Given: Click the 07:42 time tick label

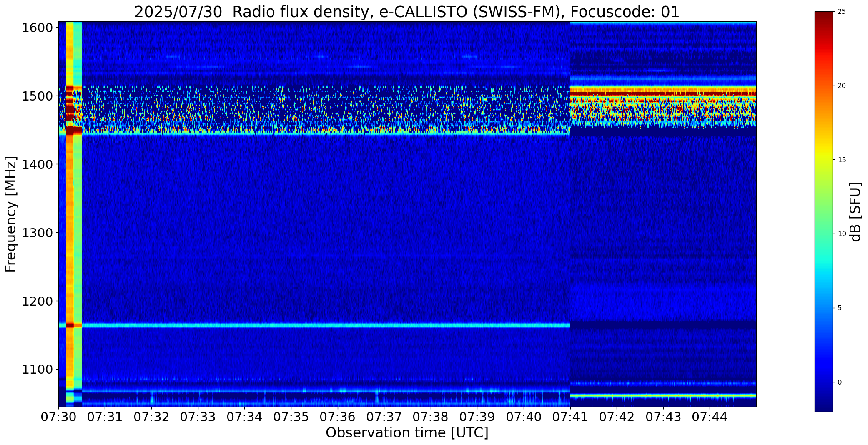Looking at the screenshot, I should pyautogui.click(x=617, y=417).
